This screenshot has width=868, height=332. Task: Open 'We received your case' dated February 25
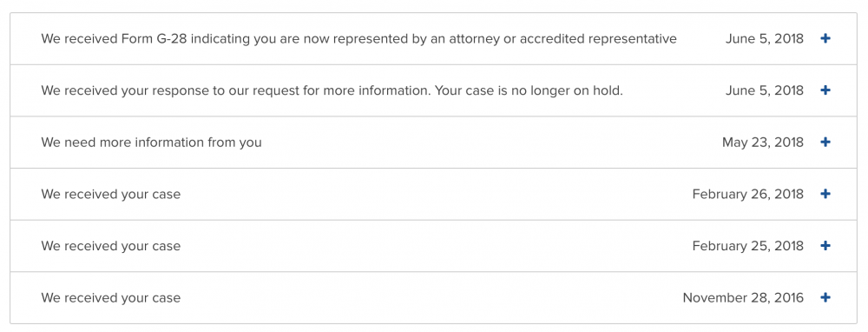pyautogui.click(x=111, y=246)
